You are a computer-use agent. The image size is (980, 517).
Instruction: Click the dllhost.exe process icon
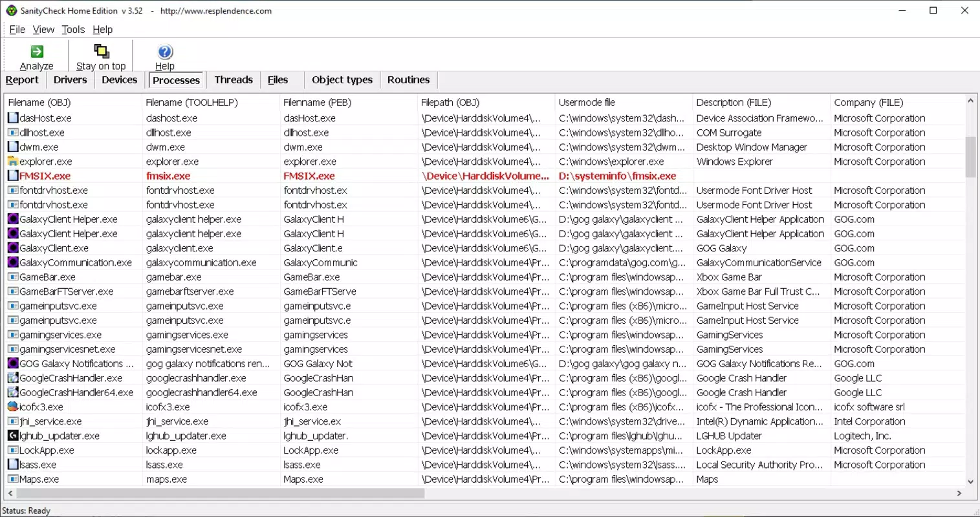13,132
